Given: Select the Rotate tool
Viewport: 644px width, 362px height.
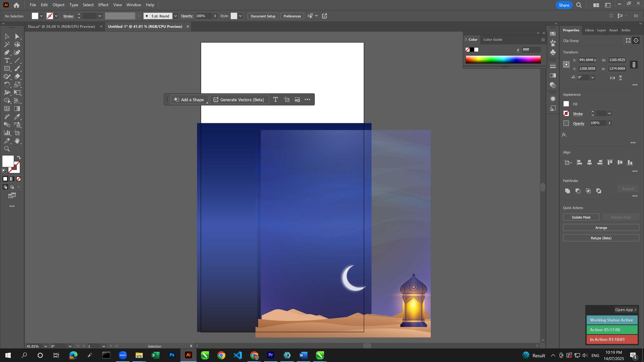Looking at the screenshot, I should (x=7, y=84).
